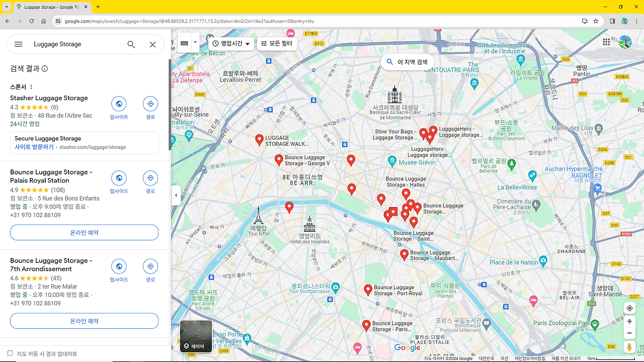644x362 pixels.
Task: Click the browser address bar URL
Action: pyautogui.click(x=189, y=21)
